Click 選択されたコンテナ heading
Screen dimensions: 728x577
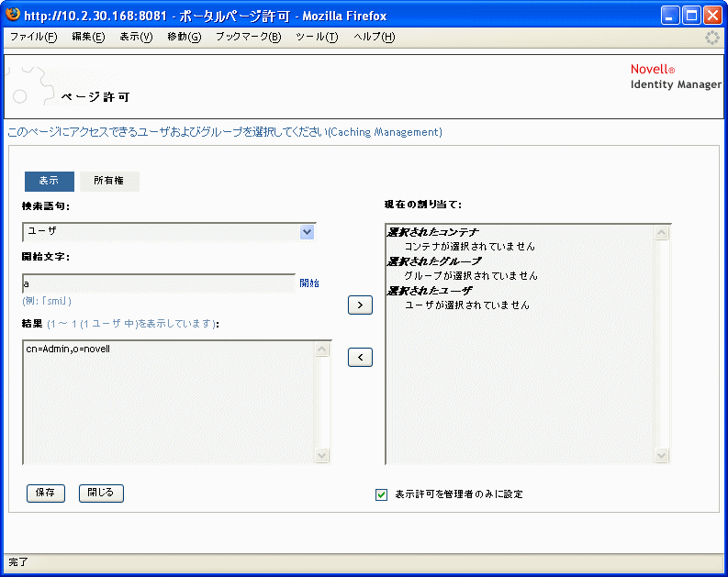tap(432, 232)
